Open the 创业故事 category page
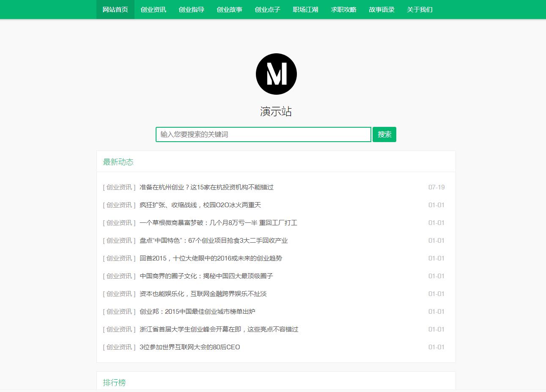Screen dimensions: 546x392 (229, 9)
